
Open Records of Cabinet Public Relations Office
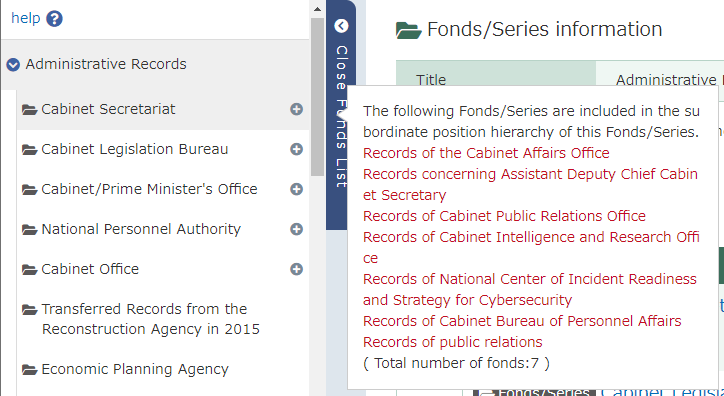pos(504,216)
